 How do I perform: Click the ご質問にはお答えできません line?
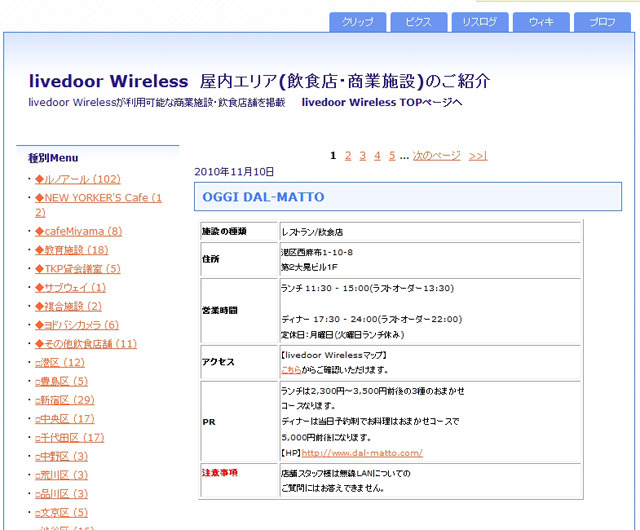tap(332, 488)
